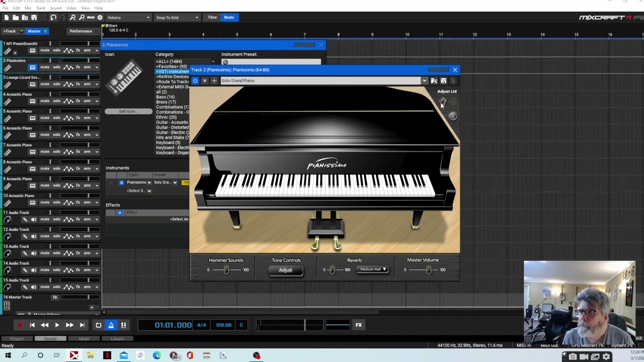Expand the Solo Grand Piano preset dropdown
The image size is (644, 362).
pos(424,80)
